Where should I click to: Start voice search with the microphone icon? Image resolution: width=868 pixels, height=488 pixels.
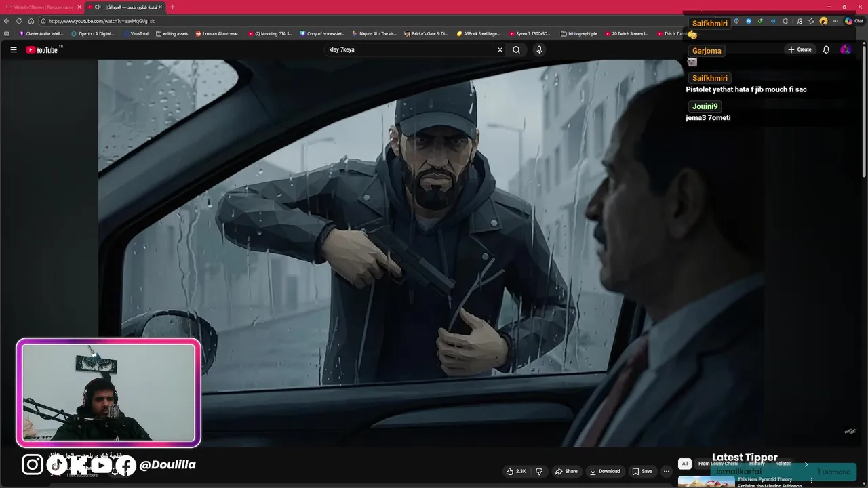point(539,49)
